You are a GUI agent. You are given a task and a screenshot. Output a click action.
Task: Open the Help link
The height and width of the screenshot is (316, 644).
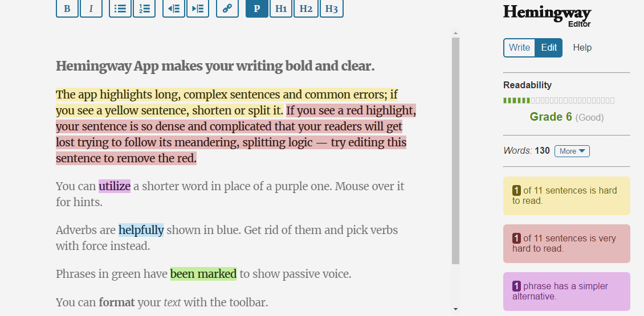[582, 48]
